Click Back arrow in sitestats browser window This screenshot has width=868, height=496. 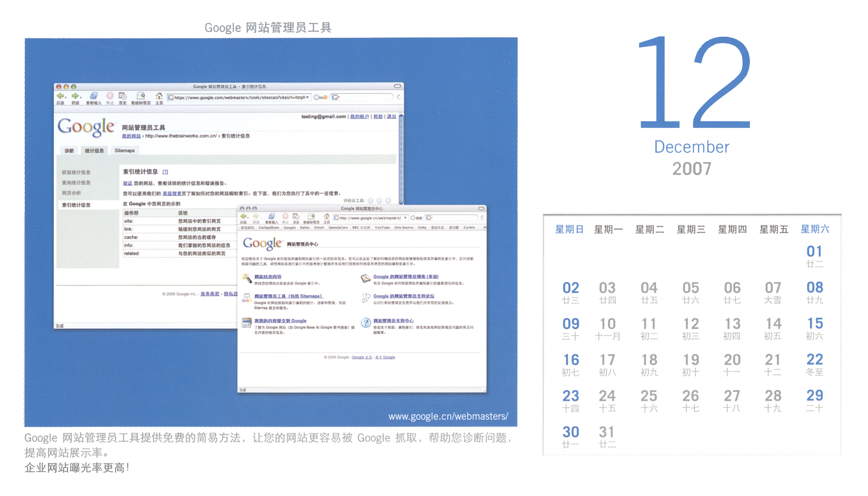(61, 96)
